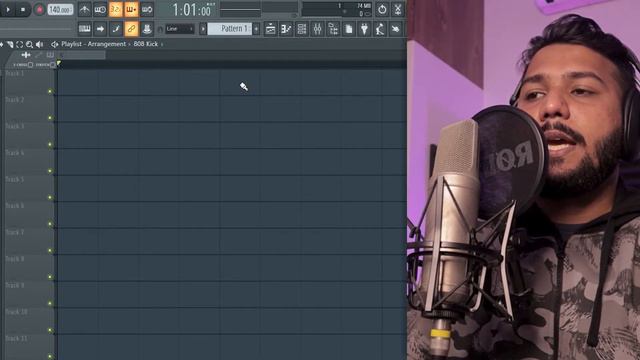Open the Playlist view icon
Image resolution: width=640 pixels, height=360 pixels.
click(x=270, y=29)
